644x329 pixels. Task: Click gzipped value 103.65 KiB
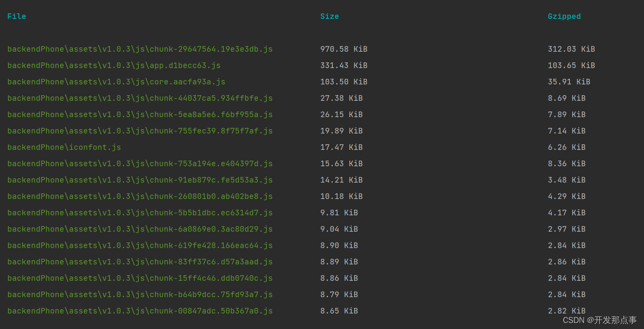572,65
